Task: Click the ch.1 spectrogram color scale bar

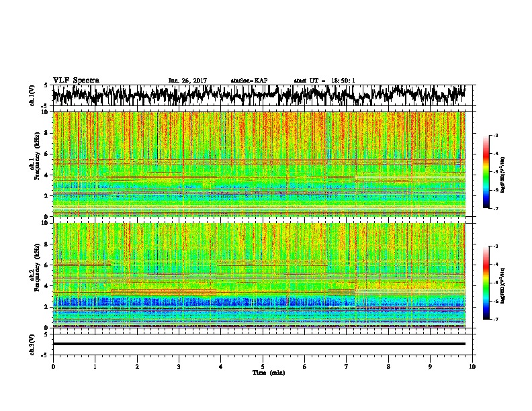Action: (x=486, y=172)
